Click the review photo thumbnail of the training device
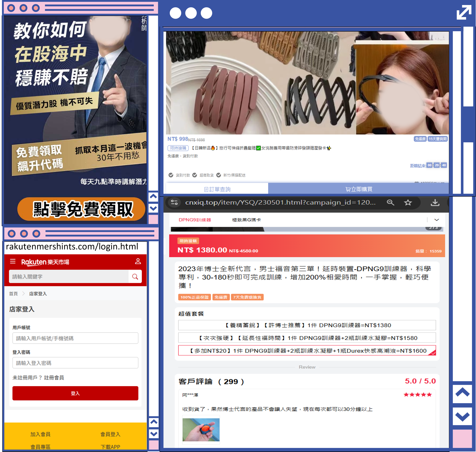Screen dimensions: 476x452 coord(201,430)
